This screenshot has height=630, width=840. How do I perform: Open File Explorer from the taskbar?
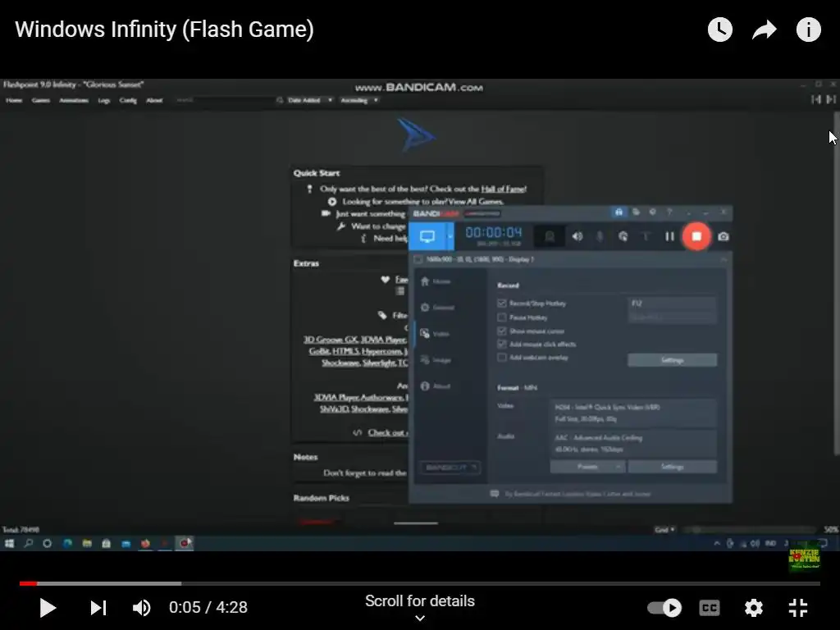(x=87, y=543)
